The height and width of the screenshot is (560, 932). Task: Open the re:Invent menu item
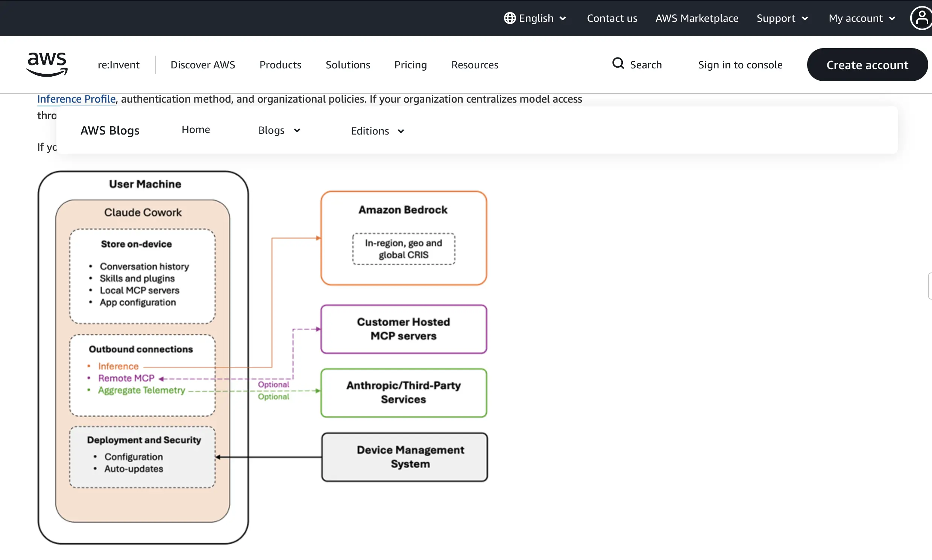click(118, 65)
